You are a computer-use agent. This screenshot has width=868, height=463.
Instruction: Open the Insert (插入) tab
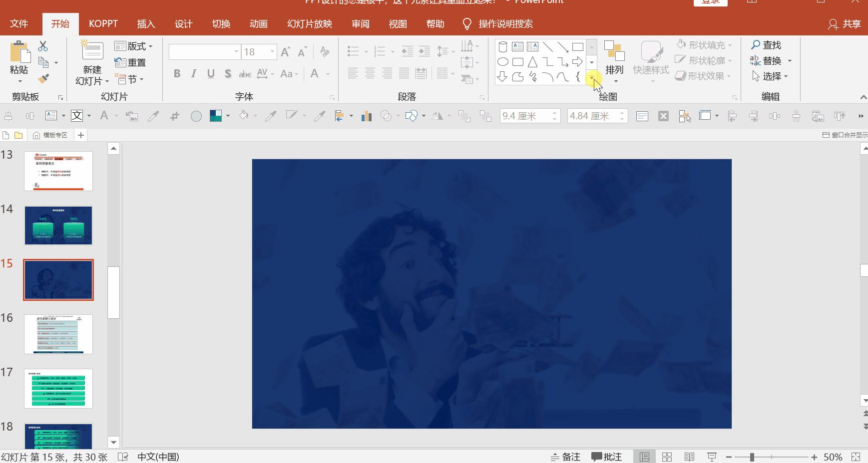click(x=146, y=24)
